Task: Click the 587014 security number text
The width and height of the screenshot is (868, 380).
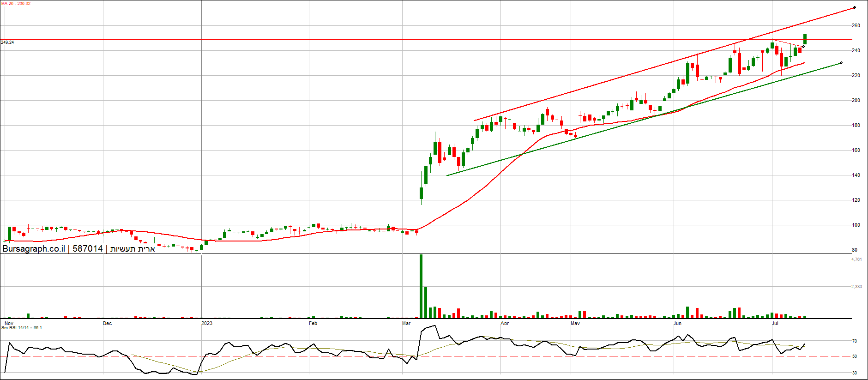Action: pyautogui.click(x=87, y=249)
